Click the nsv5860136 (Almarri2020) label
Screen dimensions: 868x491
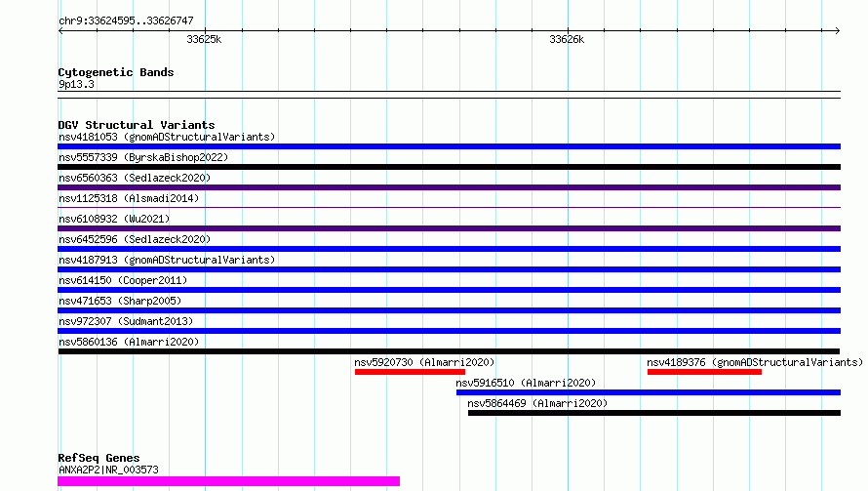(x=129, y=342)
